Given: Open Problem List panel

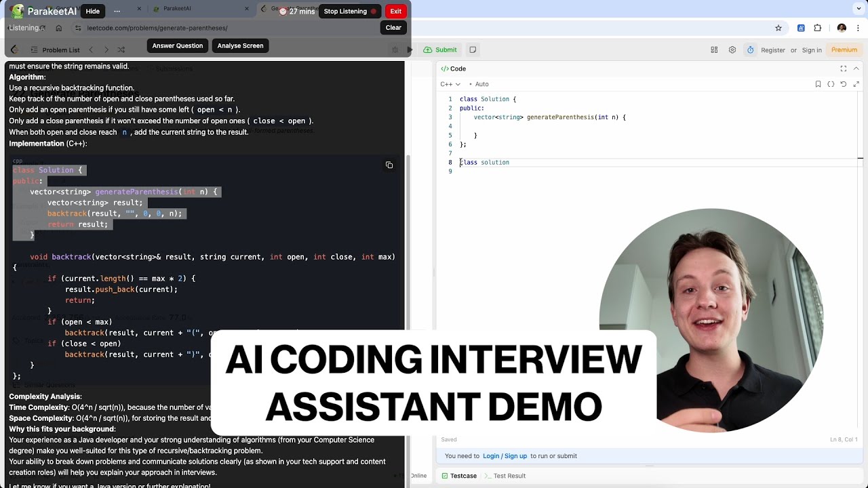Looking at the screenshot, I should point(54,49).
